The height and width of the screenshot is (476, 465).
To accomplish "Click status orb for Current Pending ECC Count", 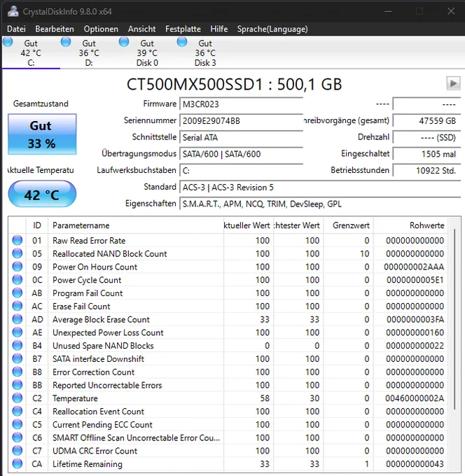I will 18,424.
